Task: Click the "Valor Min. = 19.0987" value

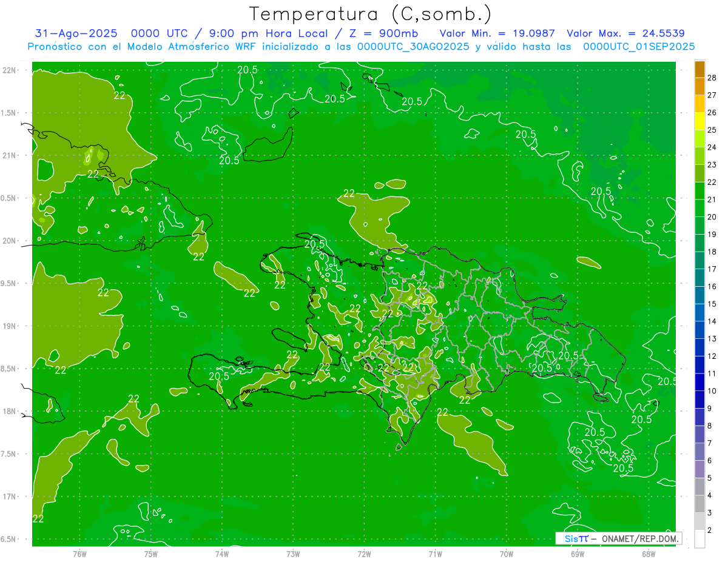Action: pos(497,34)
